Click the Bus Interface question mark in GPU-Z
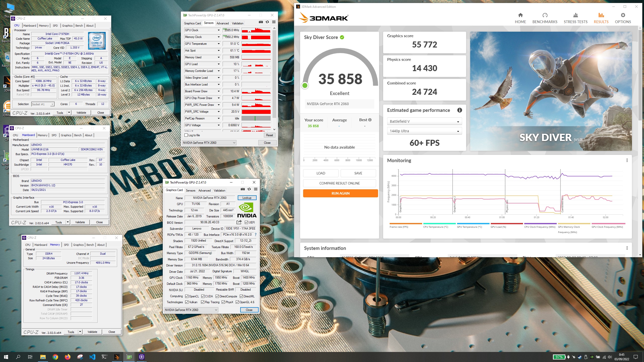This screenshot has height=362, width=644. (x=256, y=235)
